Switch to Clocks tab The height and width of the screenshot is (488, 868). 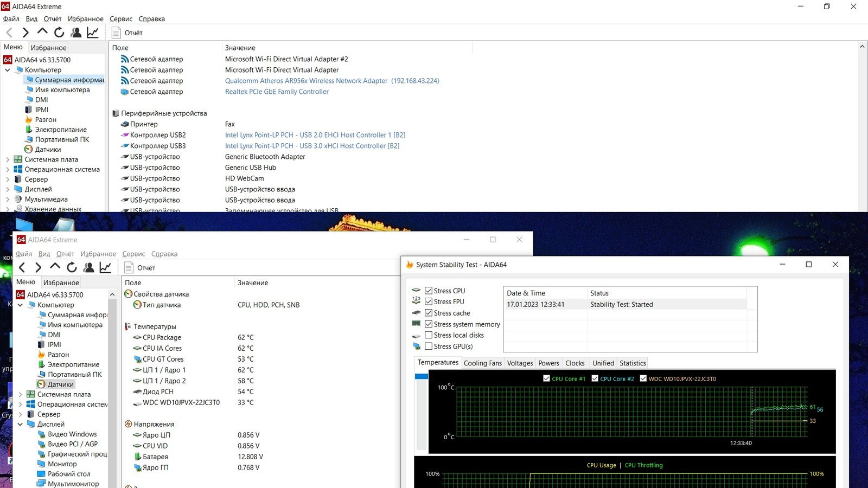coord(575,363)
